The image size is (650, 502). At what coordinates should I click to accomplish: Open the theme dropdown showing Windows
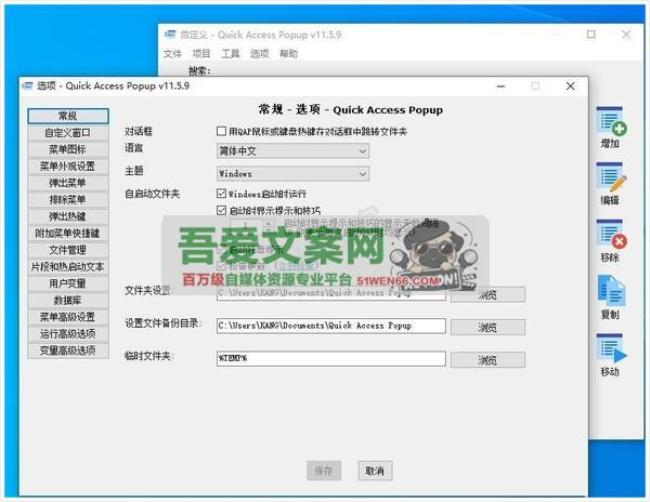(x=293, y=173)
